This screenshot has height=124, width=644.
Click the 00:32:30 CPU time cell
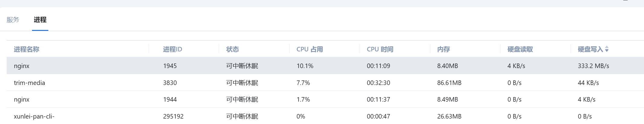[378, 83]
